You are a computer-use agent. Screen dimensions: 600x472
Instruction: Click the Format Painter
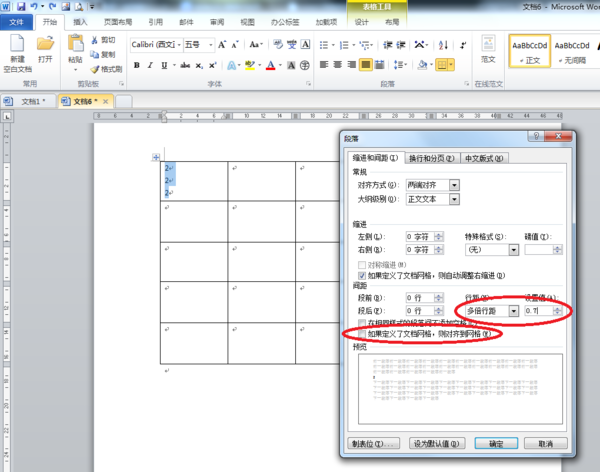coord(106,69)
